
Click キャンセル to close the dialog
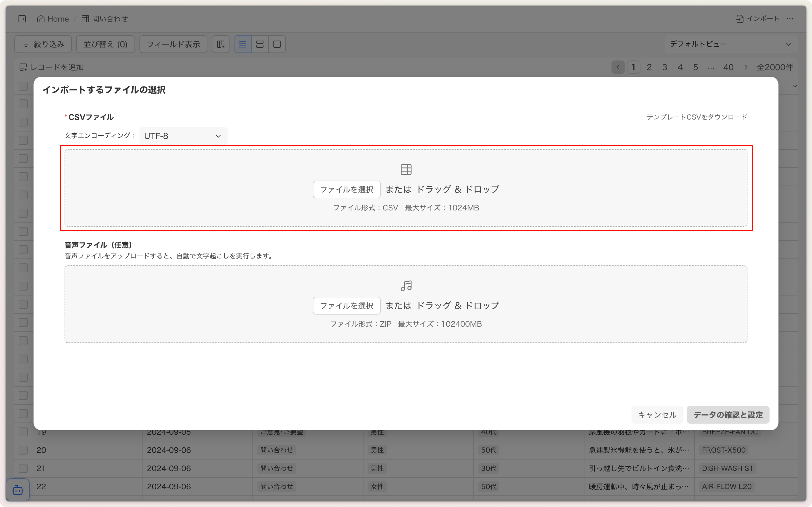click(x=657, y=415)
